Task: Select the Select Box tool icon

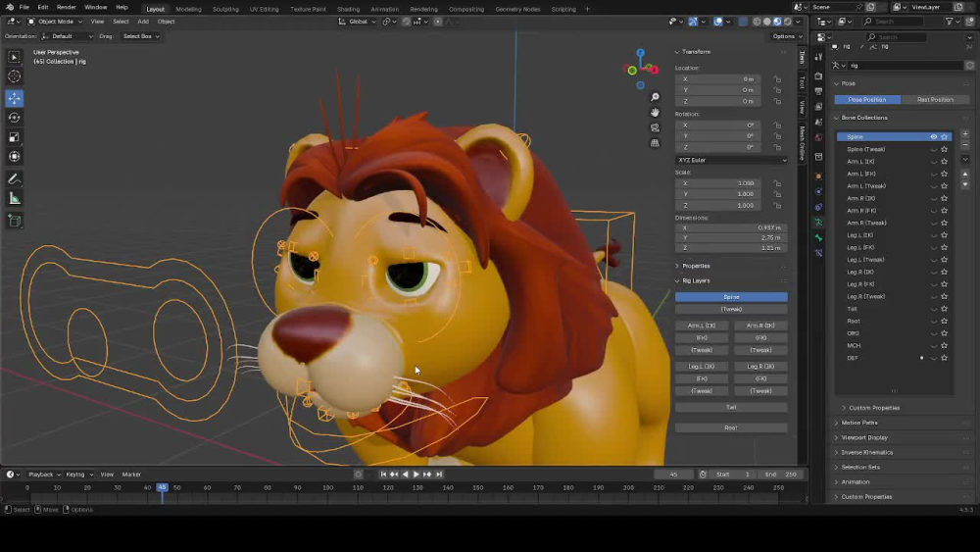Action: (14, 57)
